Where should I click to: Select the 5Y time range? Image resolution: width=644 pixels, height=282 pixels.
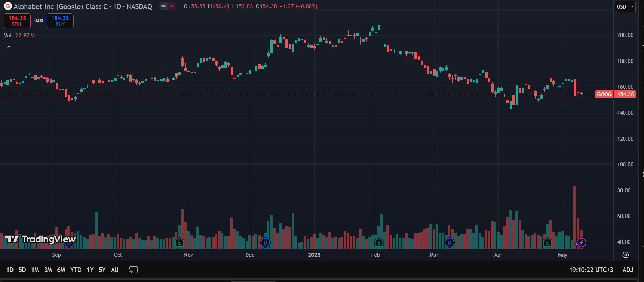[x=102, y=270]
